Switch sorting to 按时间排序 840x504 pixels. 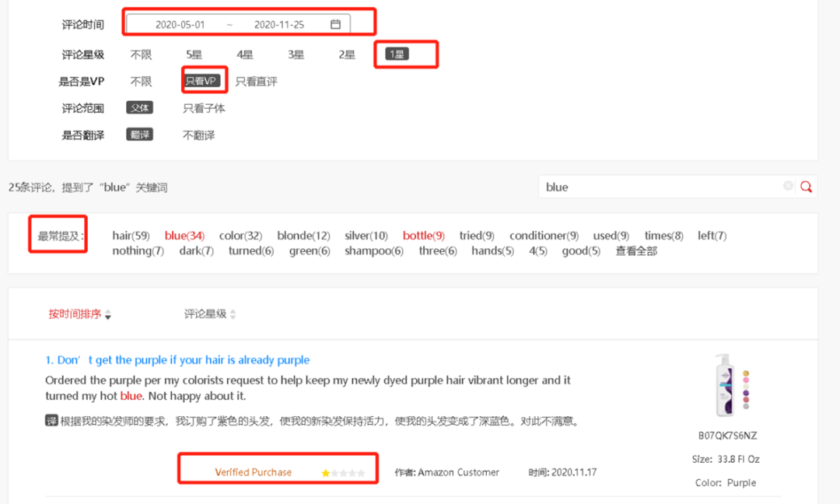(x=77, y=314)
